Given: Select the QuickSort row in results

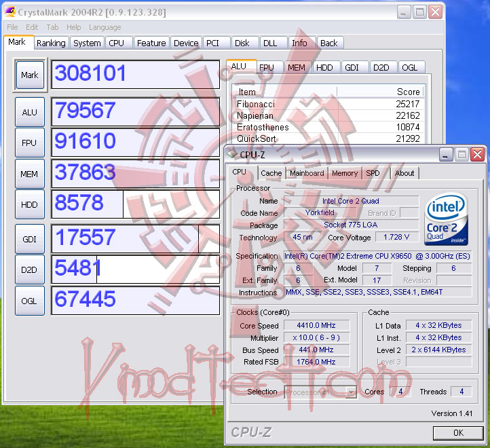Looking at the screenshot, I should (x=328, y=138).
